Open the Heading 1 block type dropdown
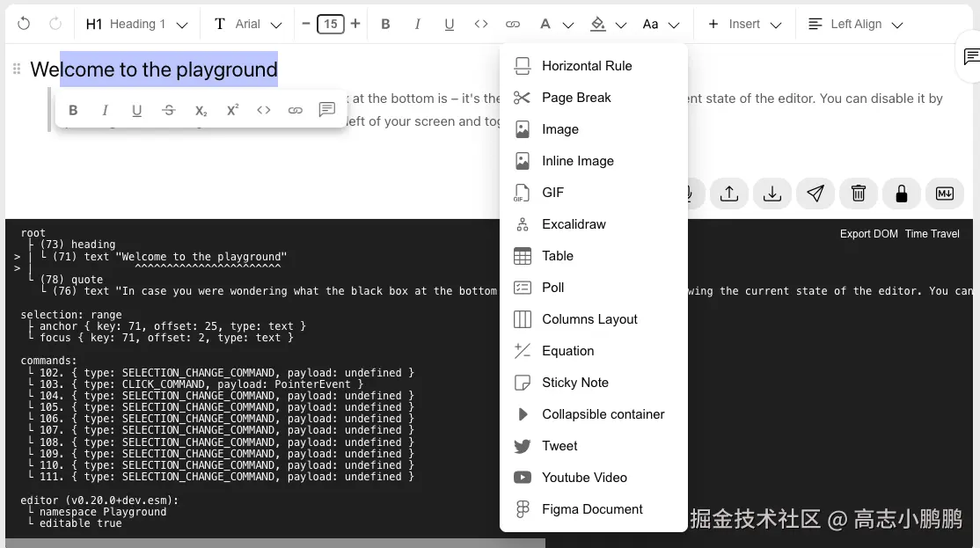The height and width of the screenshot is (548, 980). (x=137, y=24)
